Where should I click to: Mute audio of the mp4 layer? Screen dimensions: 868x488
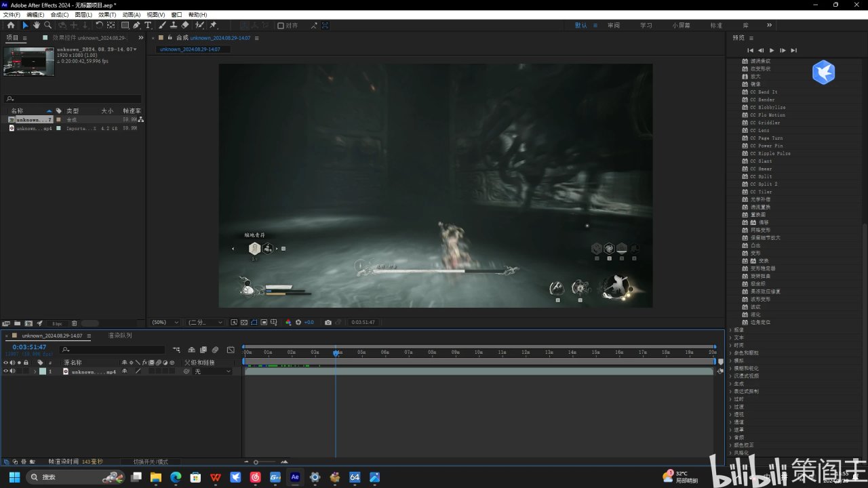pos(12,371)
